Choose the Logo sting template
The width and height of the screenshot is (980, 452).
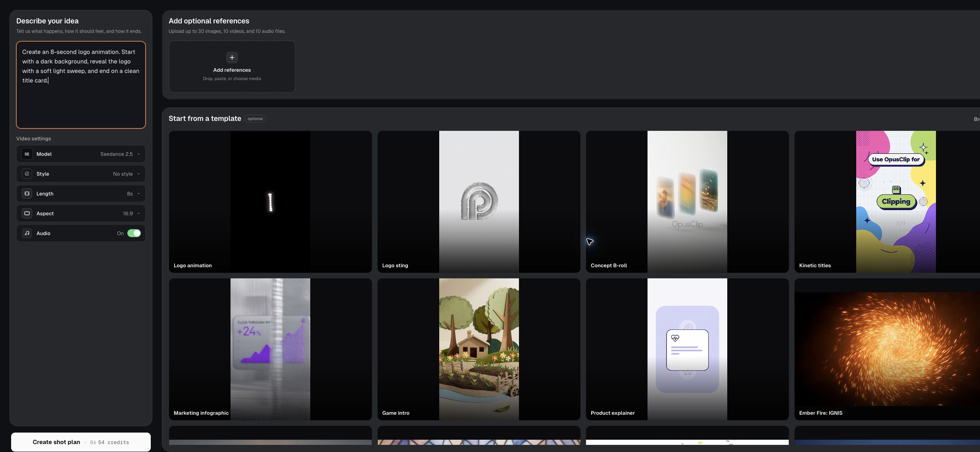coord(479,202)
